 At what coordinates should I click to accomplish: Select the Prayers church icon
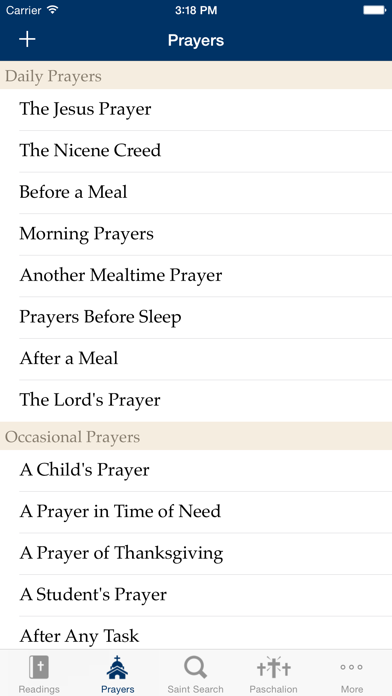[117, 668]
